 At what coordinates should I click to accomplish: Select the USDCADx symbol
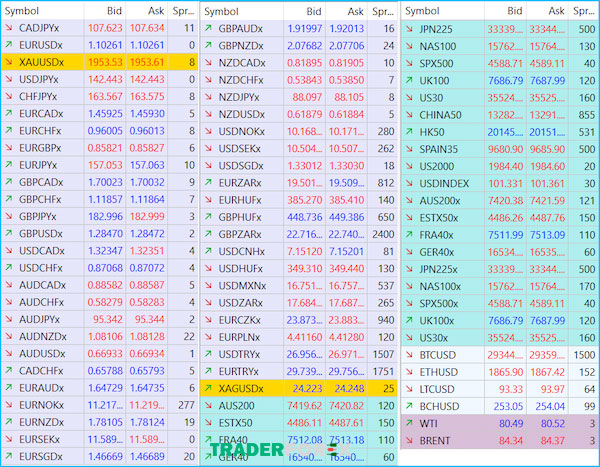tap(42, 251)
